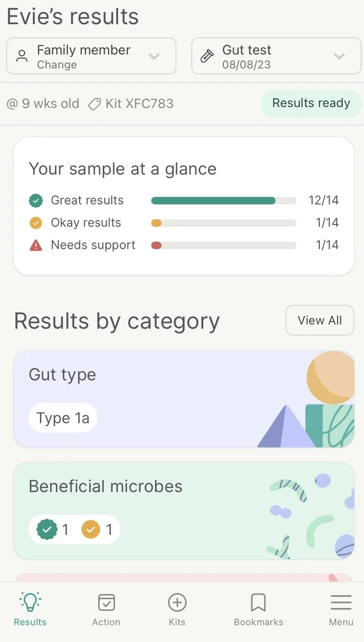
Task: Open the Family member Change selector
Action: click(91, 56)
